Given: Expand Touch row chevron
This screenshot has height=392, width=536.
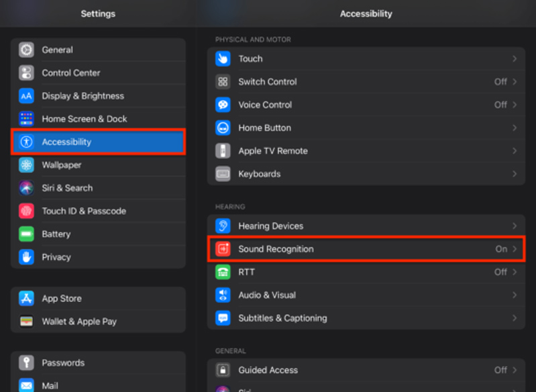Looking at the screenshot, I should point(515,59).
